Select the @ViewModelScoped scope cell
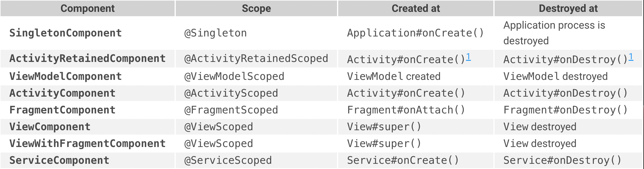The image size is (644, 169). pos(234,76)
